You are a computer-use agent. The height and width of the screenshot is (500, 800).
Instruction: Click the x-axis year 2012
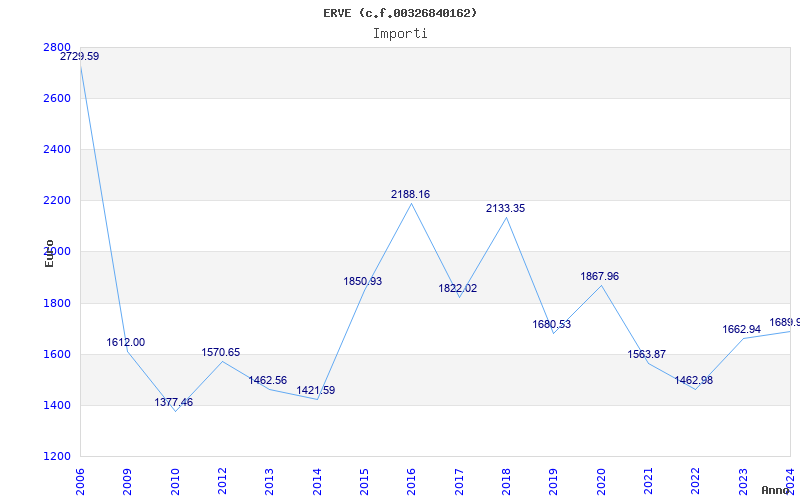coord(222,482)
